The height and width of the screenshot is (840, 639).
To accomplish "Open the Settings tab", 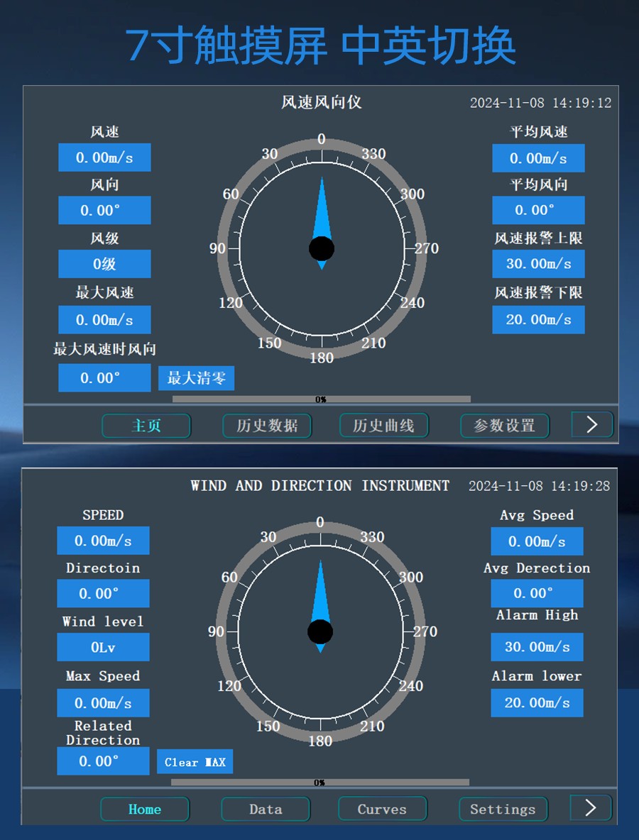I will [x=503, y=809].
